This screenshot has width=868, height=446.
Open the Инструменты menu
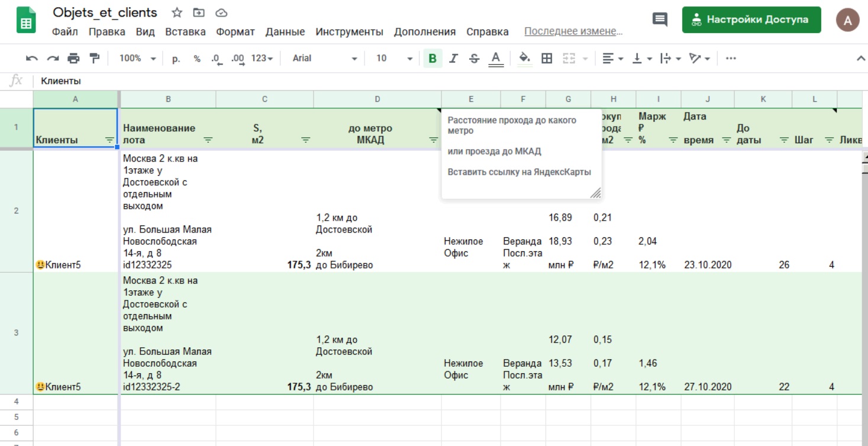[x=349, y=31]
